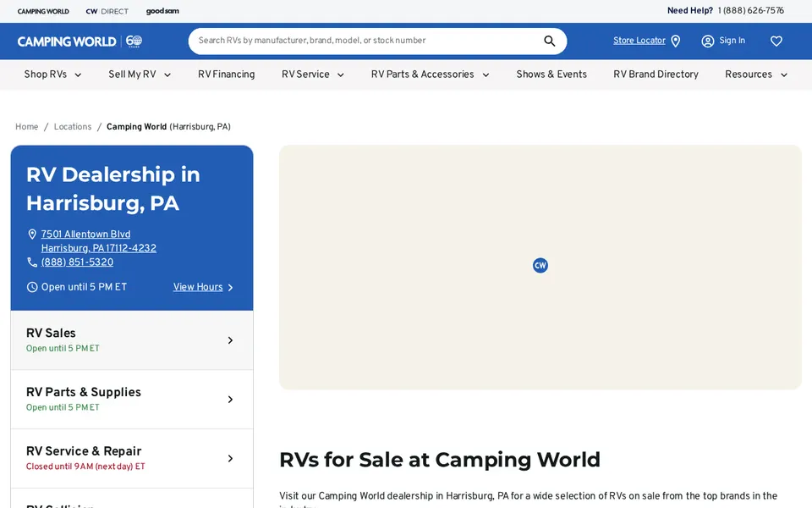This screenshot has width=812, height=508.
Task: Click the Store Locator link
Action: coord(639,41)
